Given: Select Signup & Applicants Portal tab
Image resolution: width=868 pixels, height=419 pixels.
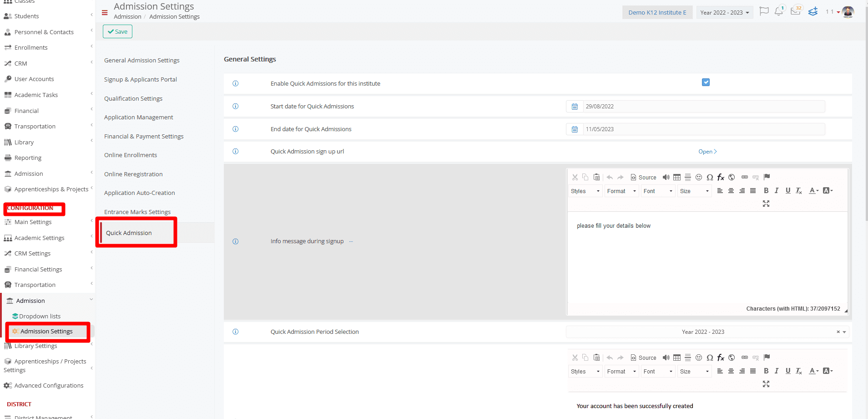Looking at the screenshot, I should point(141,79).
